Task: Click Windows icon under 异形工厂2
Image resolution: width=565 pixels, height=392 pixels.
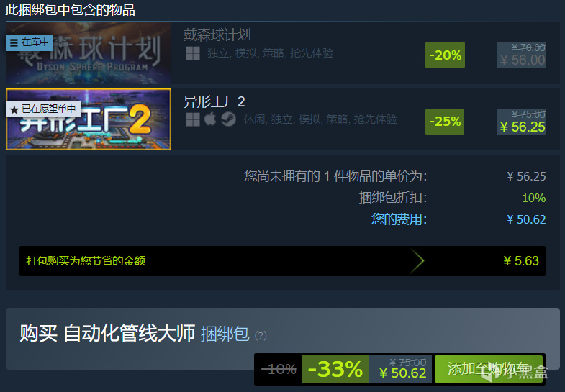Action: [x=193, y=119]
